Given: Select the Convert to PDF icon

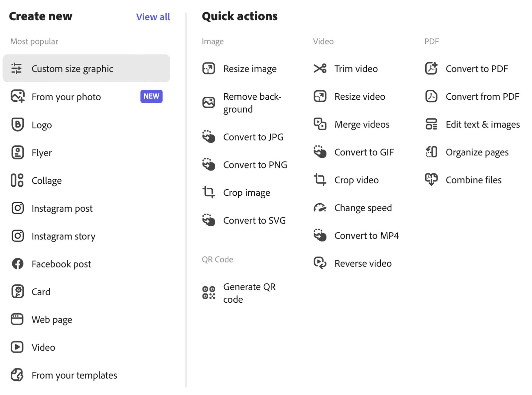Looking at the screenshot, I should pos(431,68).
